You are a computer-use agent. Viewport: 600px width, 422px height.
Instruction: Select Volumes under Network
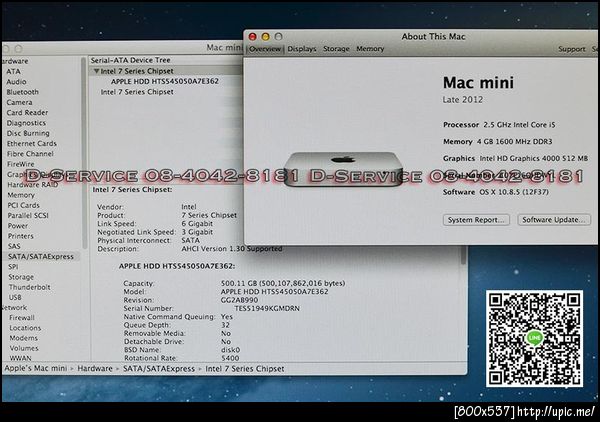click(24, 349)
